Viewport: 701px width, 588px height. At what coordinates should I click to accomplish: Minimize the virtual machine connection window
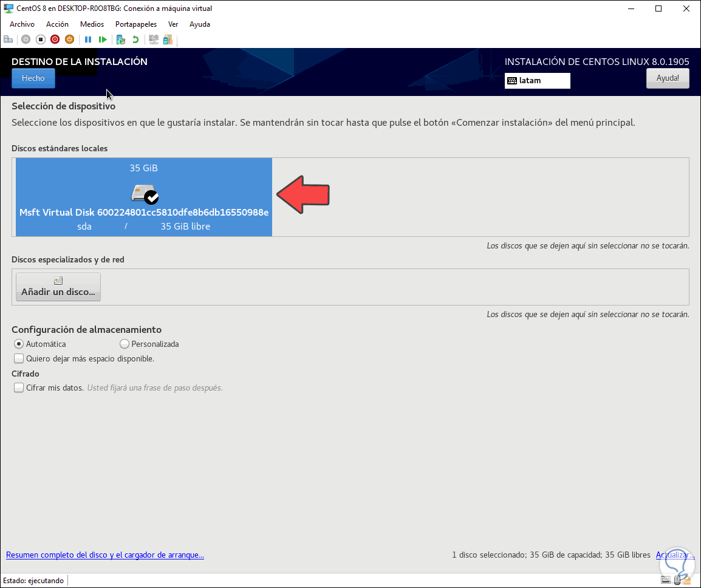click(x=631, y=9)
